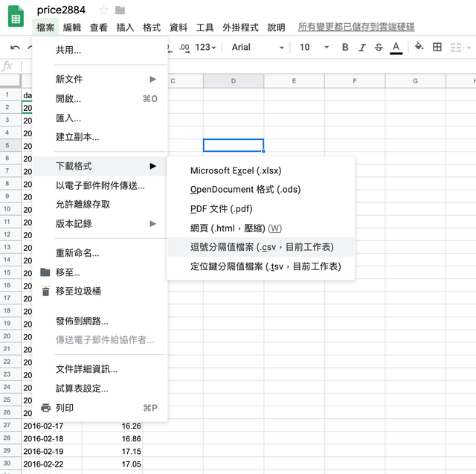The width and height of the screenshot is (476, 474).
Task: Select 建立副本... menu entry
Action: pos(100,137)
